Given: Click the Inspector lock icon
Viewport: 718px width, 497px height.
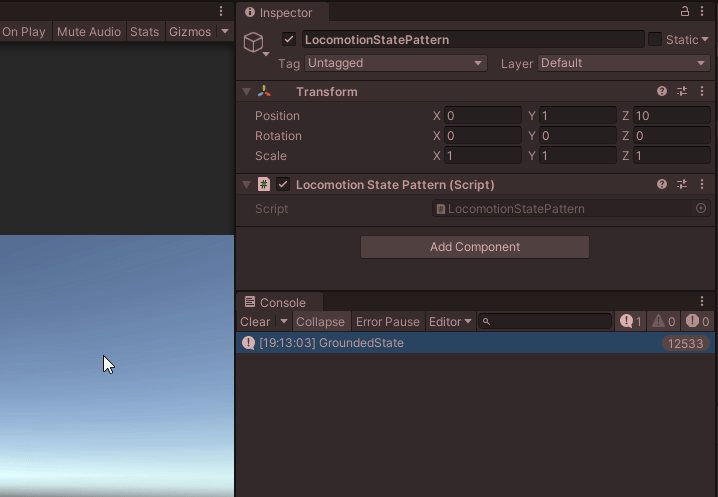Looking at the screenshot, I should click(685, 11).
